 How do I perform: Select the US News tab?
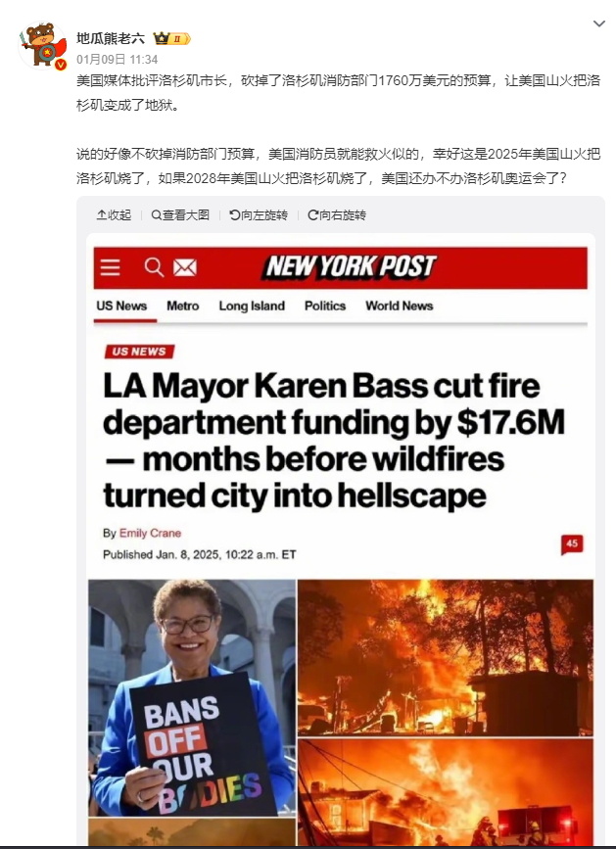tap(121, 306)
